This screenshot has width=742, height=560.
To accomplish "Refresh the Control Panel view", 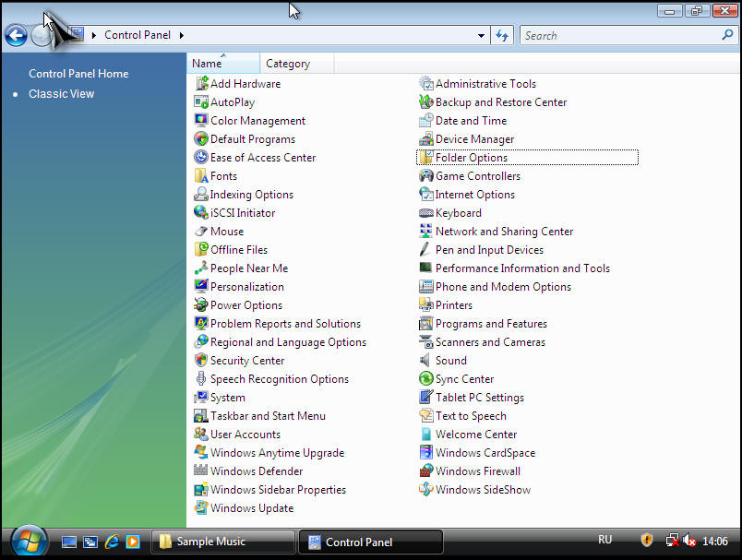I will (502, 36).
